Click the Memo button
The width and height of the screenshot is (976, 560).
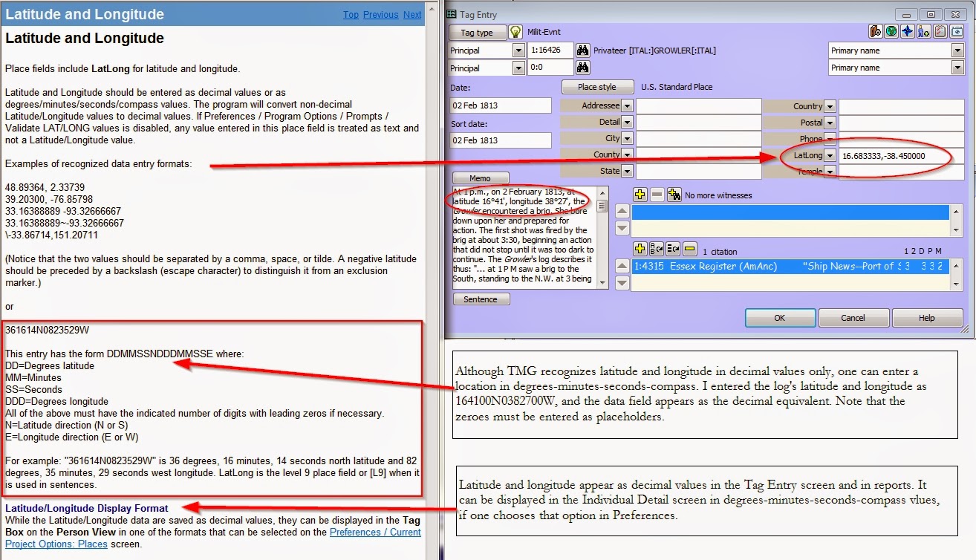pyautogui.click(x=481, y=178)
